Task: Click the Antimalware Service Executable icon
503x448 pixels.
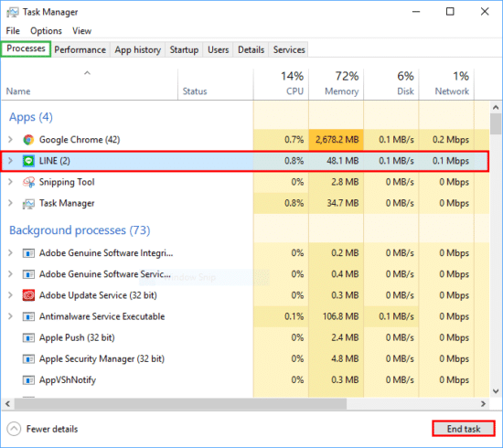Action: [28, 316]
